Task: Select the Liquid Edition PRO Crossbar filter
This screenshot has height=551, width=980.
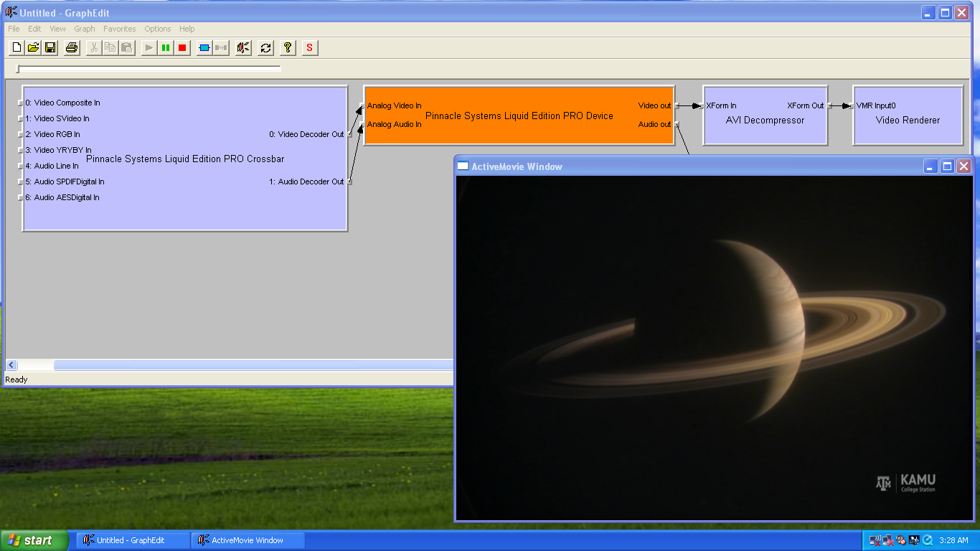Action: (x=185, y=159)
